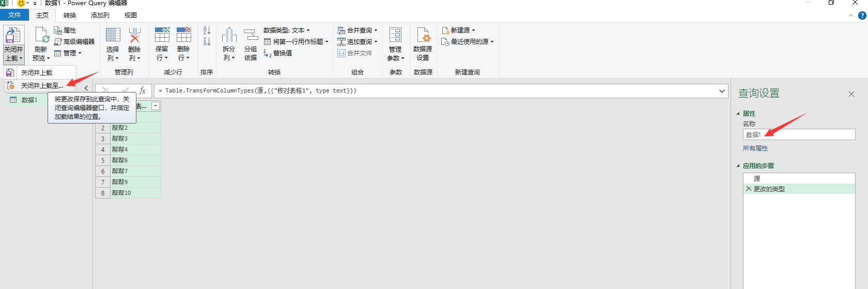Click the Close & Load icon
Screen dimensions: 868x289
pos(13,35)
